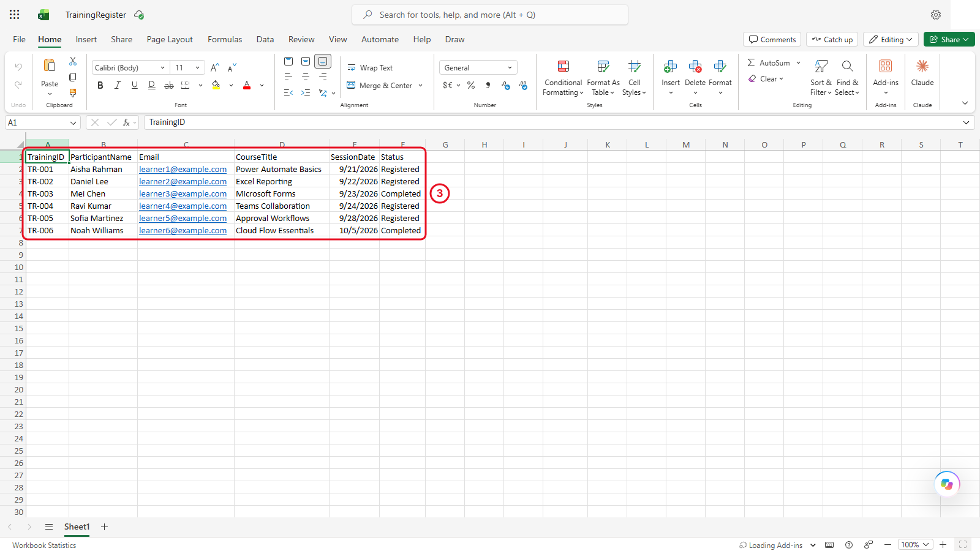Select the Sheet1 tab
This screenshot has height=551, width=980.
(x=77, y=527)
